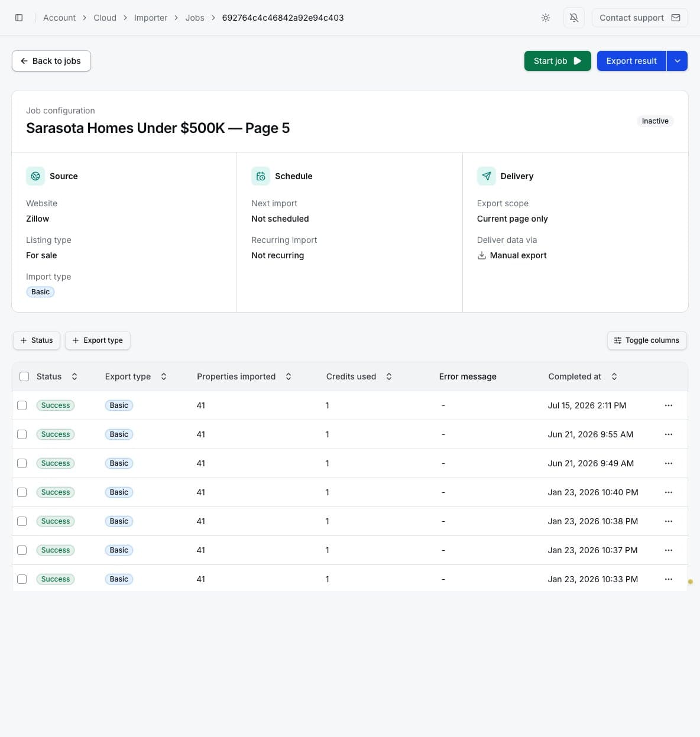
Task: Go back to jobs list
Action: click(x=51, y=61)
